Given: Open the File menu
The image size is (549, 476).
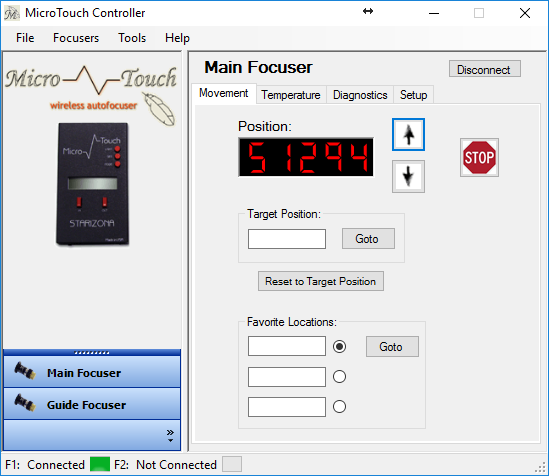Looking at the screenshot, I should (x=25, y=38).
